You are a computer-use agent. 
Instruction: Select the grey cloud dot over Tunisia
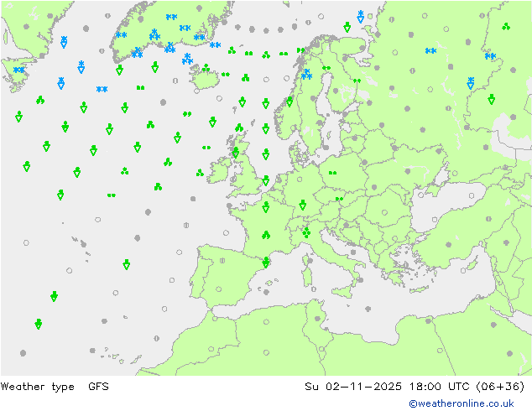pos(317,319)
